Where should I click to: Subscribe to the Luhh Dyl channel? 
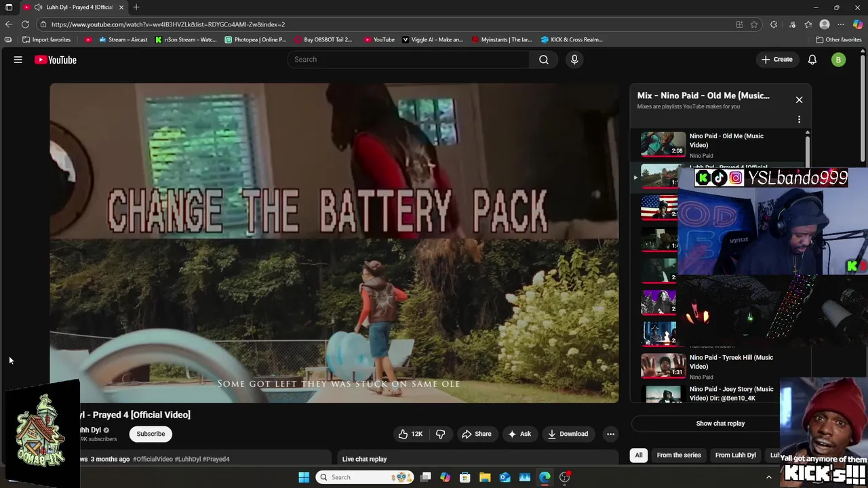151,434
